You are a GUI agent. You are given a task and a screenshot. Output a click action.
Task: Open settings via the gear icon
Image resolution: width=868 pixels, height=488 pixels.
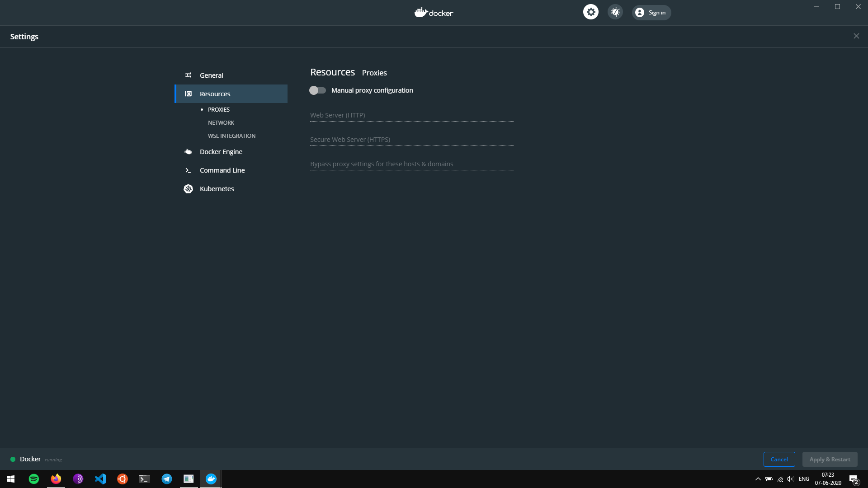pyautogui.click(x=590, y=12)
